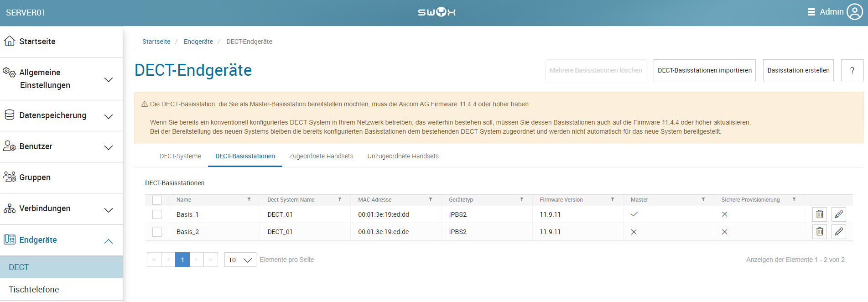Switch to the Zugeordnete Handsets tab
Image resolution: width=868 pixels, height=302 pixels.
point(321,156)
